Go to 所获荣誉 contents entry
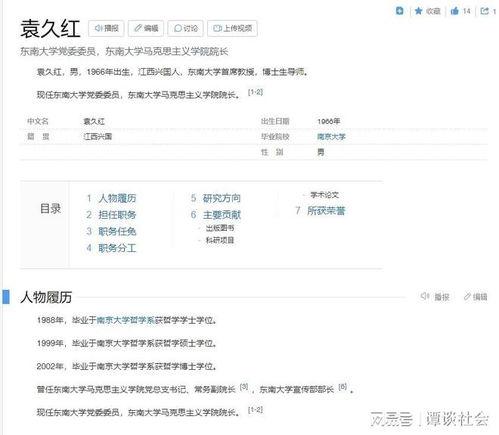 (x=326, y=211)
